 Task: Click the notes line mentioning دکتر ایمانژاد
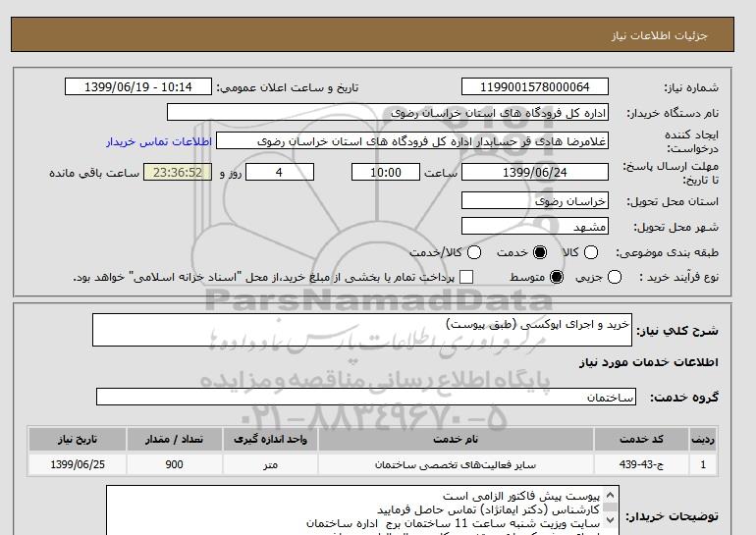[x=488, y=509]
